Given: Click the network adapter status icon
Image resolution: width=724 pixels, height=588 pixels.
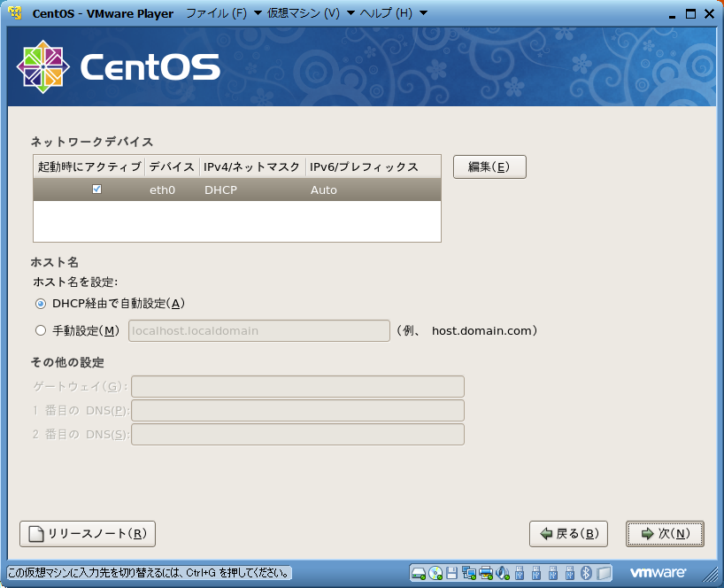Looking at the screenshot, I should pyautogui.click(x=469, y=572).
